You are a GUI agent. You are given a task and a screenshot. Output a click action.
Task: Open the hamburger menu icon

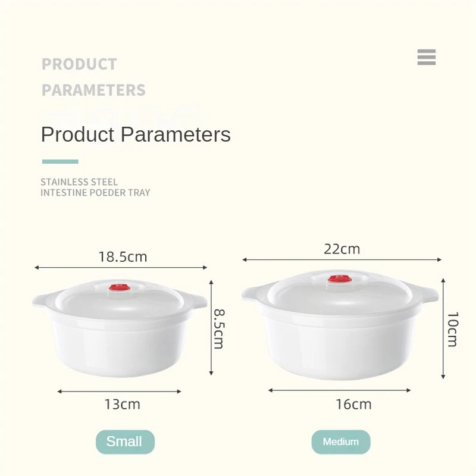click(x=427, y=57)
